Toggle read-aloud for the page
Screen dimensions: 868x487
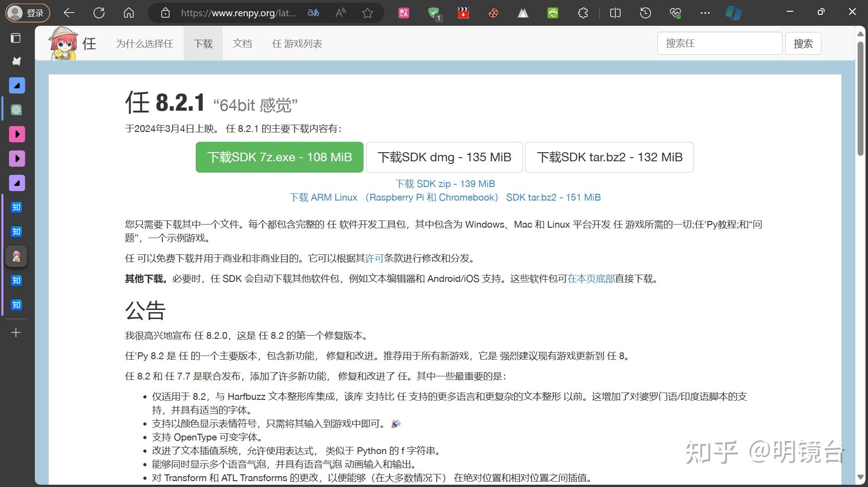340,13
